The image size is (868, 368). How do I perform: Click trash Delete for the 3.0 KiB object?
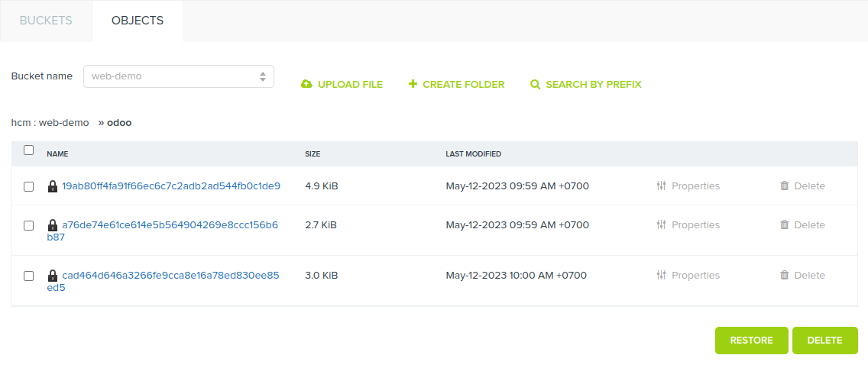click(802, 275)
